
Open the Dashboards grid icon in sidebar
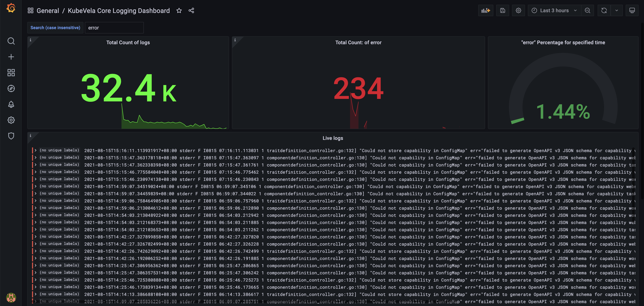click(x=11, y=73)
